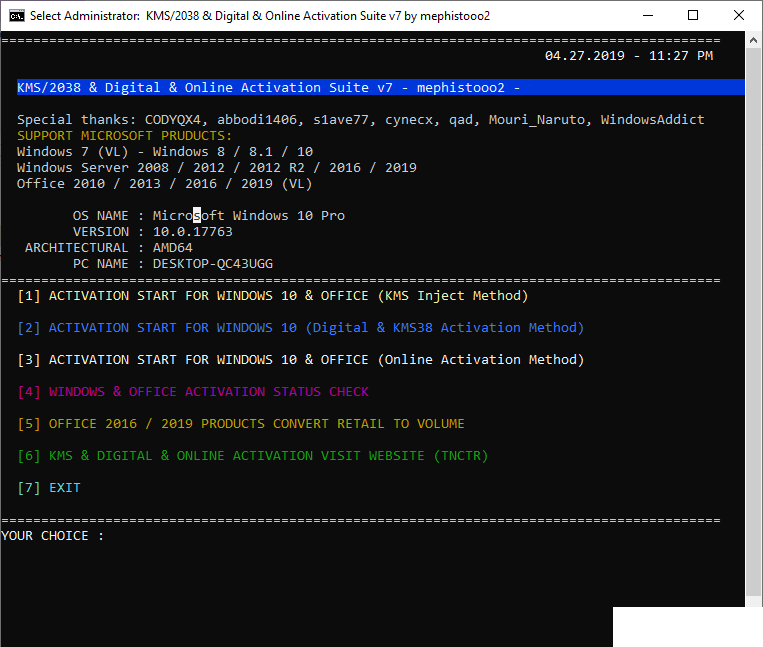Viewport: 763px width, 647px height.
Task: Click option [1] KMS Inject Method
Action: point(272,296)
